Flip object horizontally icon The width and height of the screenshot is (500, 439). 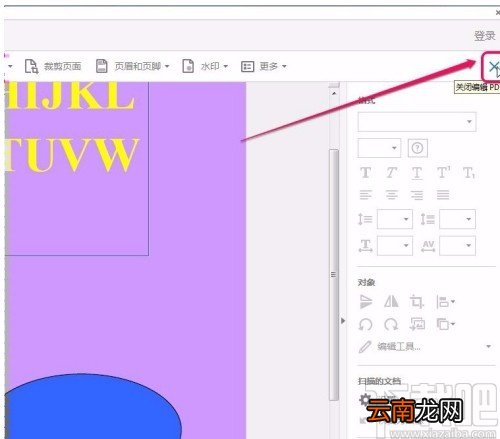point(391,302)
